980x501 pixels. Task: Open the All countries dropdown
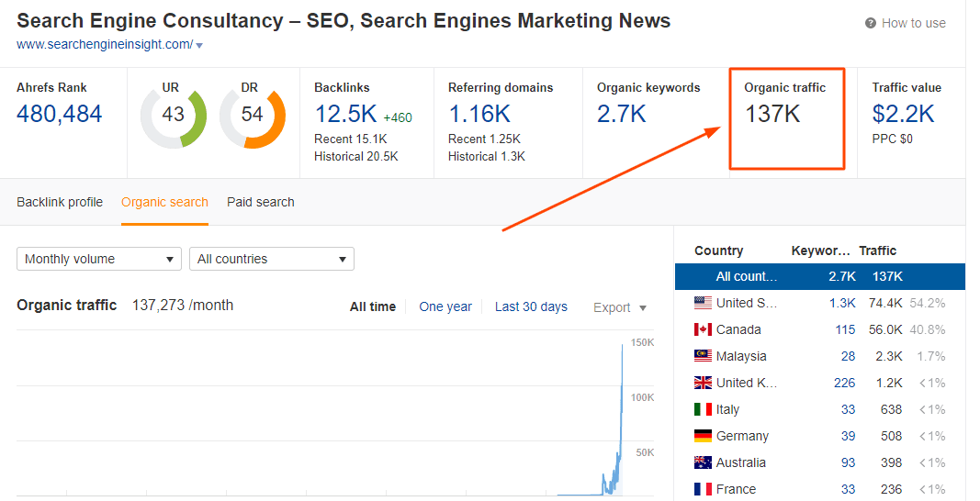pyautogui.click(x=272, y=259)
